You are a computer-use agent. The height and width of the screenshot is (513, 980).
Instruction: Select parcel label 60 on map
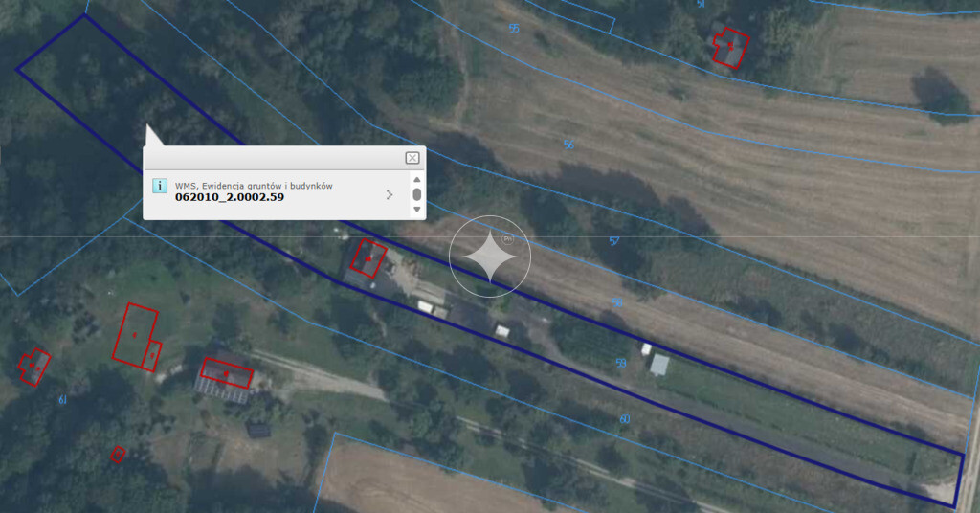click(624, 419)
